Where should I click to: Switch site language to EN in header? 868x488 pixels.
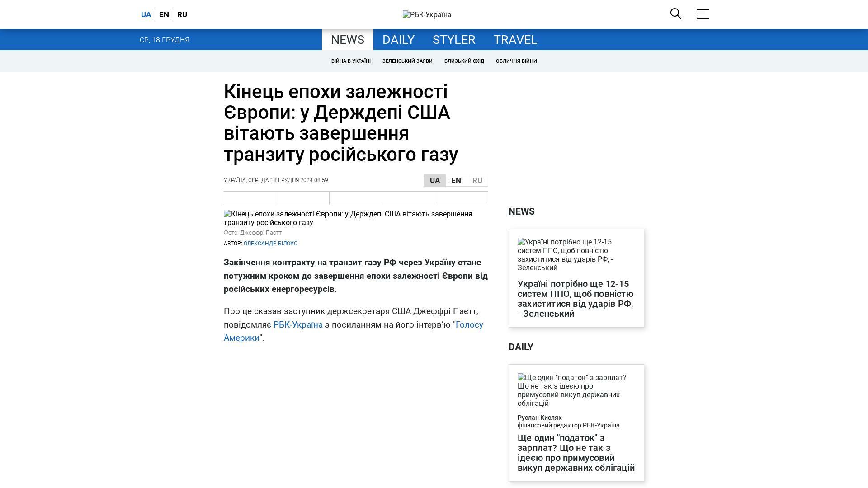pos(164,14)
